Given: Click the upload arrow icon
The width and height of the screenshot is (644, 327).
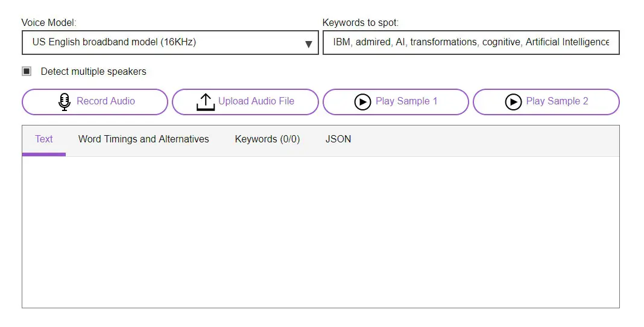Looking at the screenshot, I should coord(206,102).
